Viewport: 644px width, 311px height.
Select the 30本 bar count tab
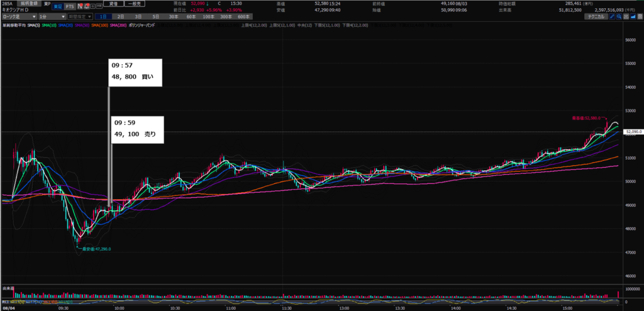click(174, 16)
